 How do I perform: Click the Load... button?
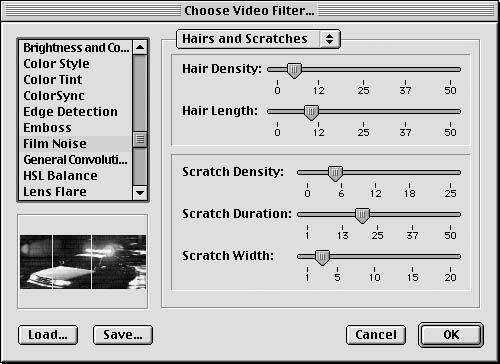[x=48, y=335]
